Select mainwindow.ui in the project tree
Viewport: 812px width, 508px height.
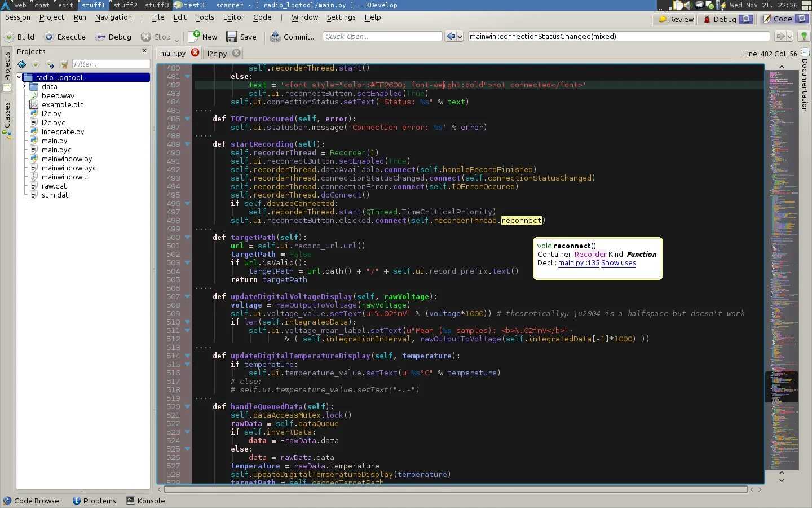(x=65, y=177)
